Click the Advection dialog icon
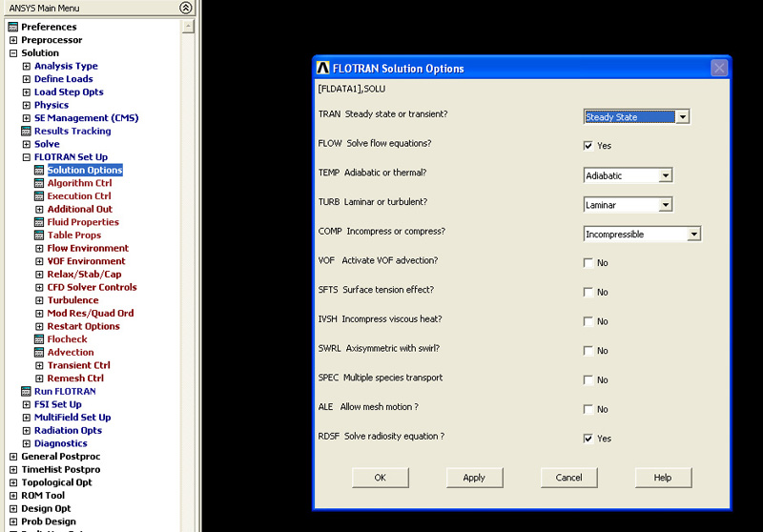Viewport: 763px width, 532px height. 39,352
